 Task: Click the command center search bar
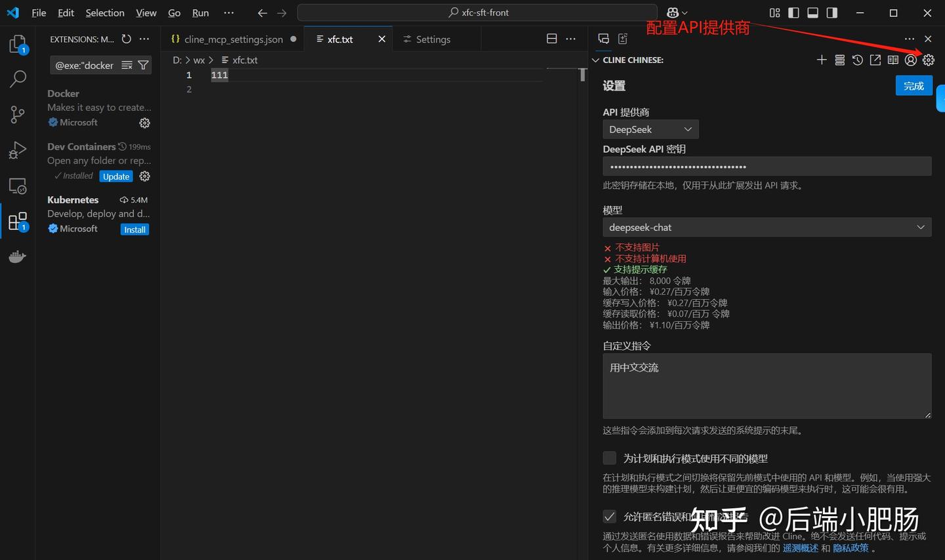477,12
